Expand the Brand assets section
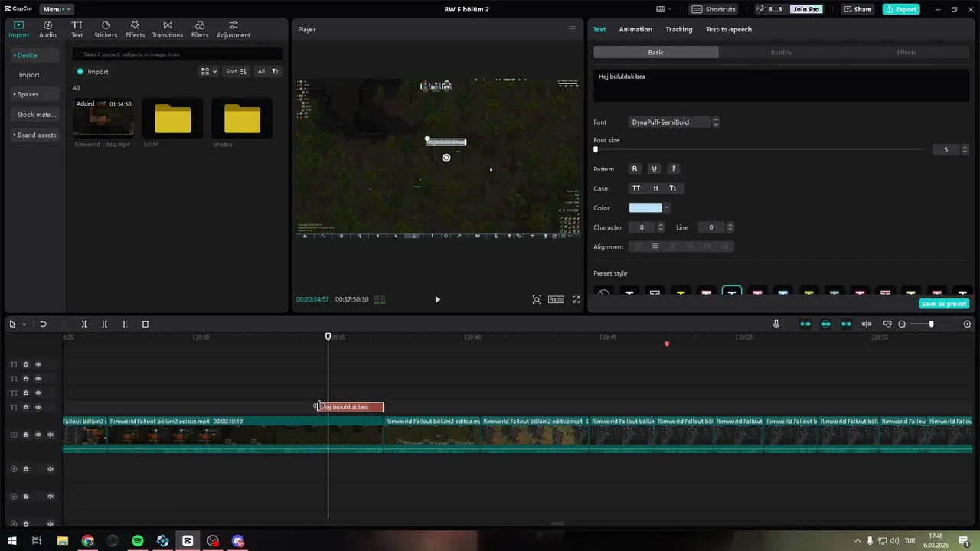The width and height of the screenshot is (980, 551). pyautogui.click(x=34, y=135)
